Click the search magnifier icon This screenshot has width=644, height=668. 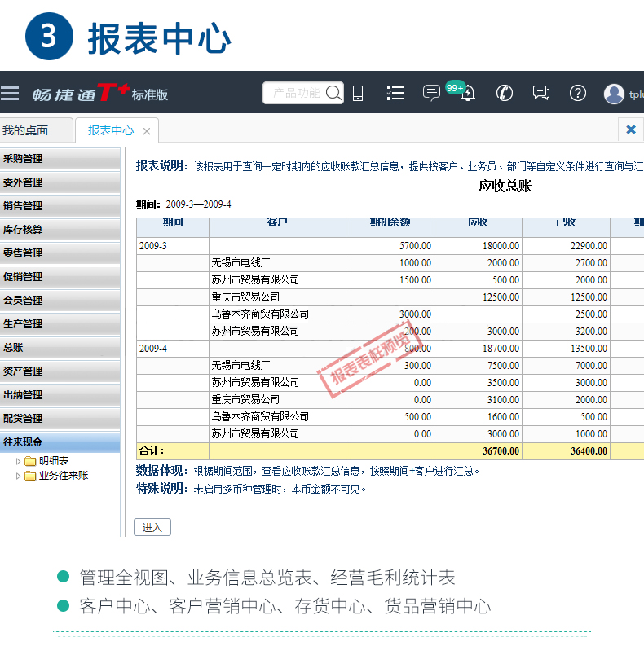tap(333, 94)
